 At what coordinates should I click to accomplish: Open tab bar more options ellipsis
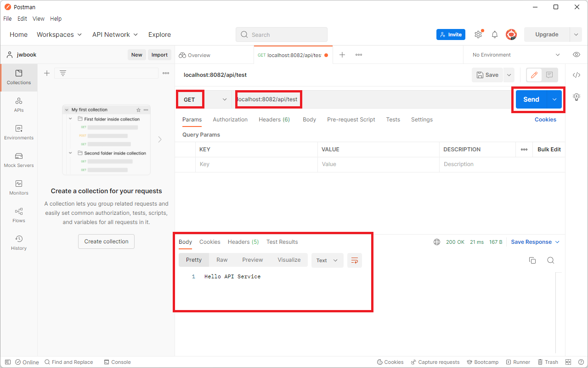coord(359,55)
